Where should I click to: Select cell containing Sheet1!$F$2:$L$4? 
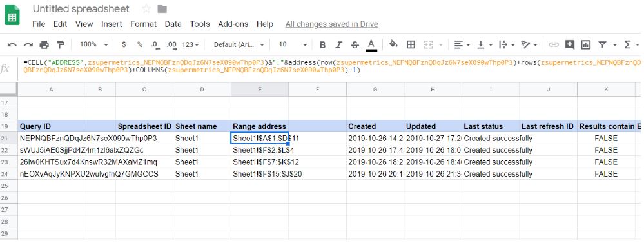[260, 150]
